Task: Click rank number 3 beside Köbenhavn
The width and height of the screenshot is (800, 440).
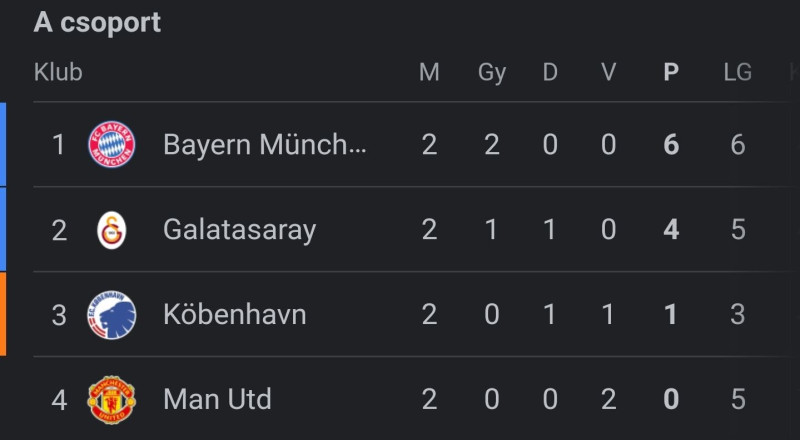Action: tap(59, 315)
